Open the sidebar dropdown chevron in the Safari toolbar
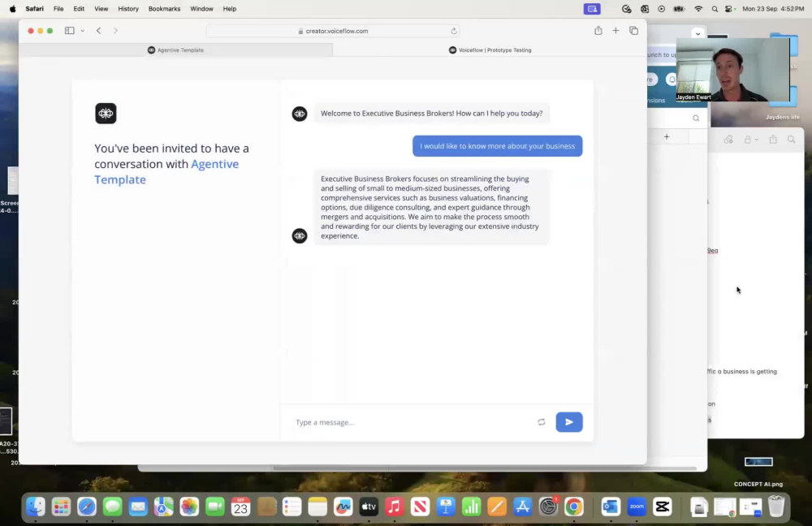The height and width of the screenshot is (526, 812). [82, 31]
